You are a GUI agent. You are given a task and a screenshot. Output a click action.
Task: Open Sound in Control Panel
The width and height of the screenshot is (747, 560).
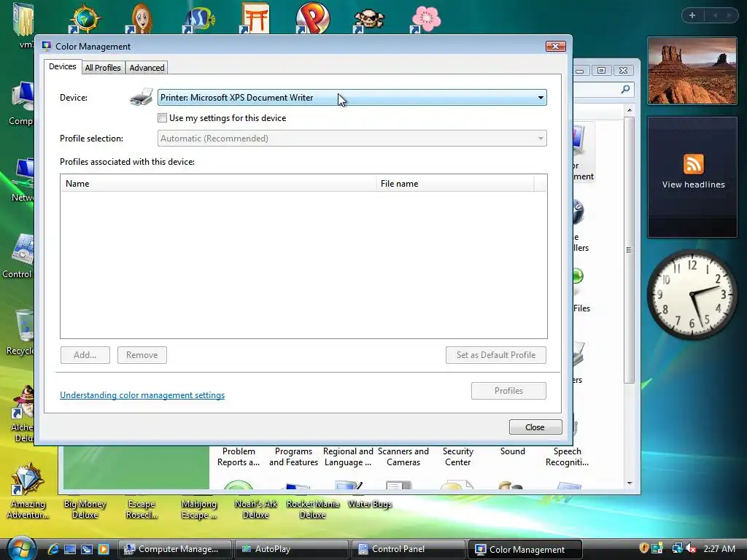[x=513, y=451]
